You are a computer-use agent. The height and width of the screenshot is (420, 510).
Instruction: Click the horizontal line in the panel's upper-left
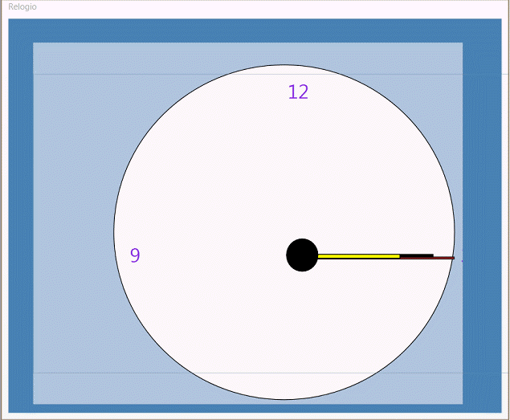click(72, 75)
